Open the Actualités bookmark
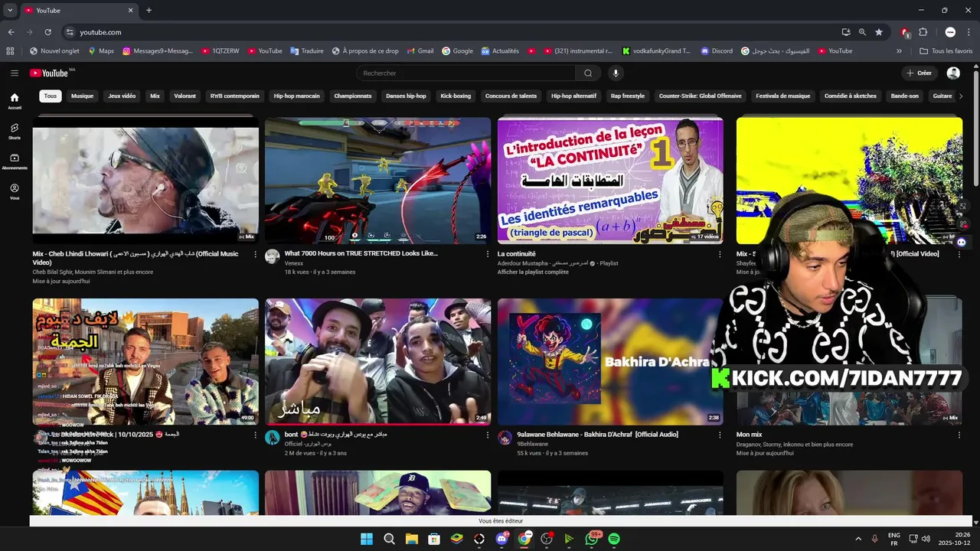This screenshot has width=980, height=551. [500, 51]
